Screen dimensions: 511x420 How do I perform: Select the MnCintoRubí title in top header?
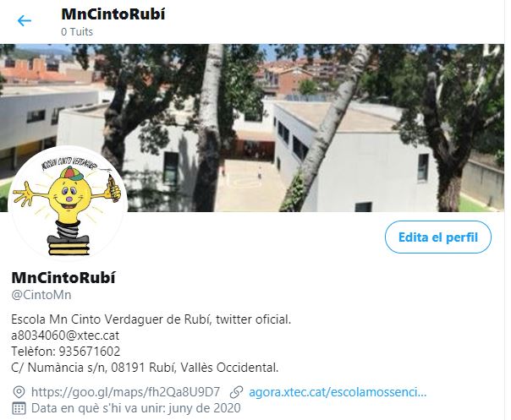pyautogui.click(x=113, y=14)
